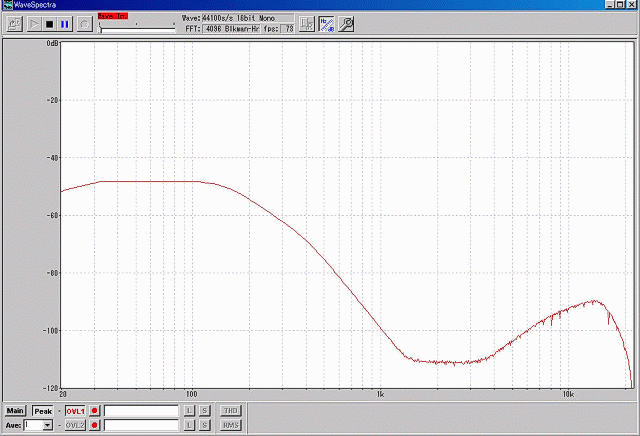640x436 pixels.
Task: Enable the OVL1 overlay
Action: (75, 411)
